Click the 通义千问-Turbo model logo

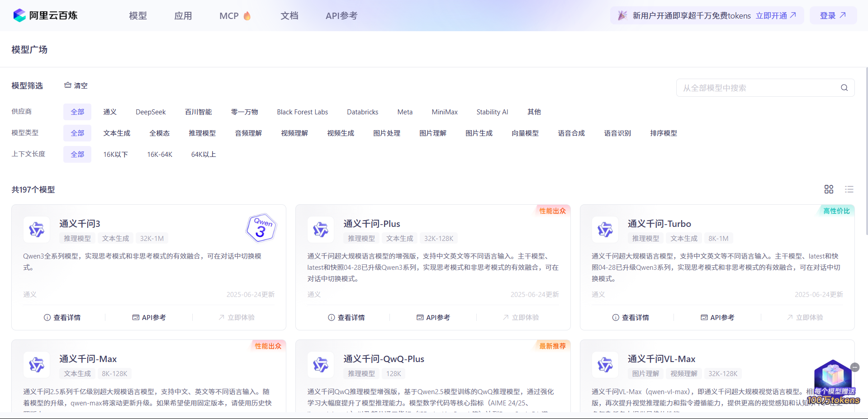pyautogui.click(x=605, y=230)
